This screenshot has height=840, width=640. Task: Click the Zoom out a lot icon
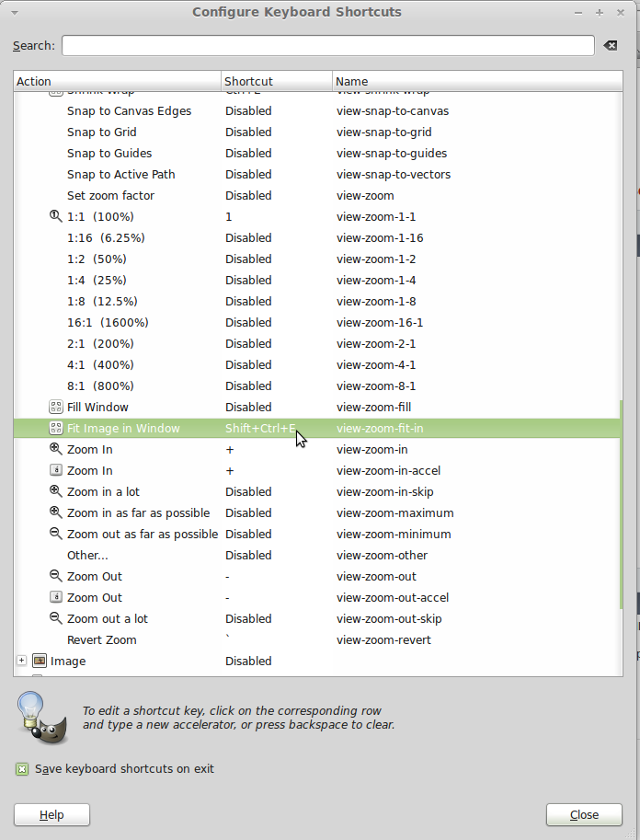tap(56, 618)
